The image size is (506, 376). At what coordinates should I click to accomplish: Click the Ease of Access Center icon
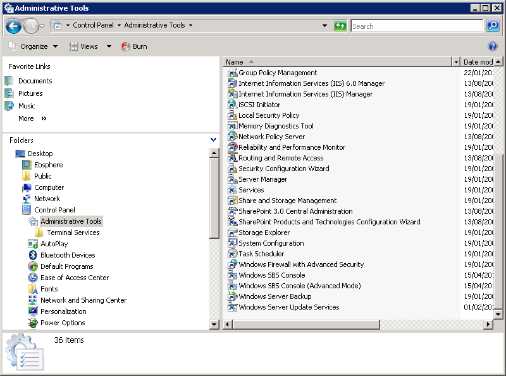33,278
